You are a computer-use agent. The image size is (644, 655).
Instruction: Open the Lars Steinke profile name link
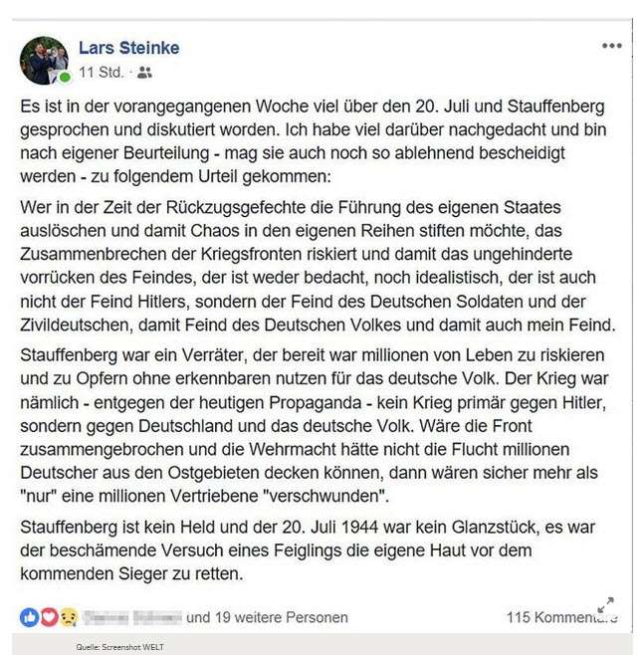[129, 48]
